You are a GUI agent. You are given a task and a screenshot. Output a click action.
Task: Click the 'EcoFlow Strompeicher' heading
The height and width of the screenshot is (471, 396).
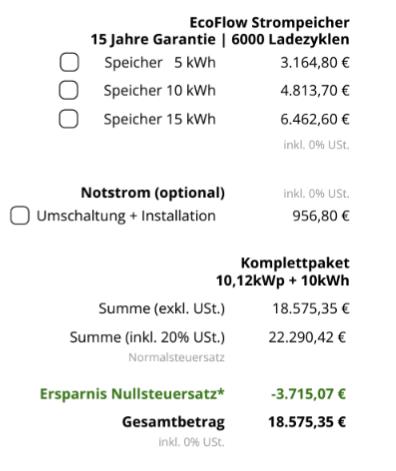269,23
